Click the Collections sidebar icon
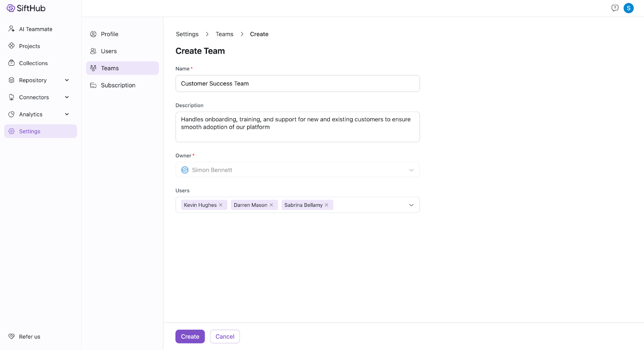 (x=12, y=63)
